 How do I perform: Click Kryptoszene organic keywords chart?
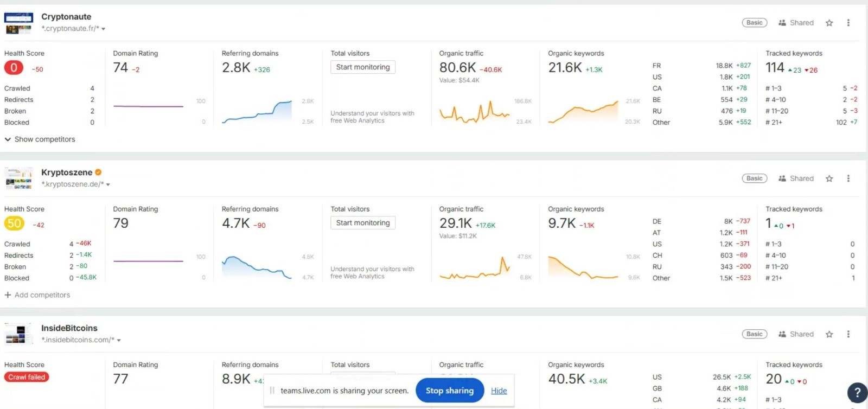(x=583, y=267)
